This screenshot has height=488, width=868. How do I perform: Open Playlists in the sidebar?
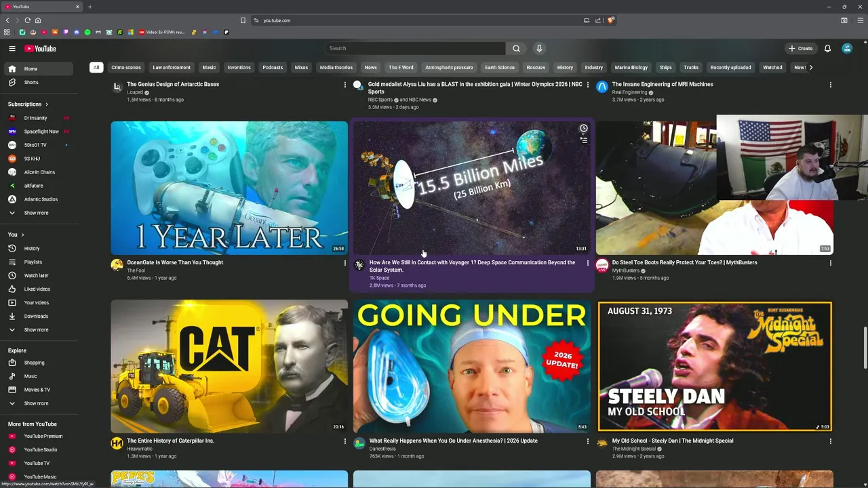[37, 262]
